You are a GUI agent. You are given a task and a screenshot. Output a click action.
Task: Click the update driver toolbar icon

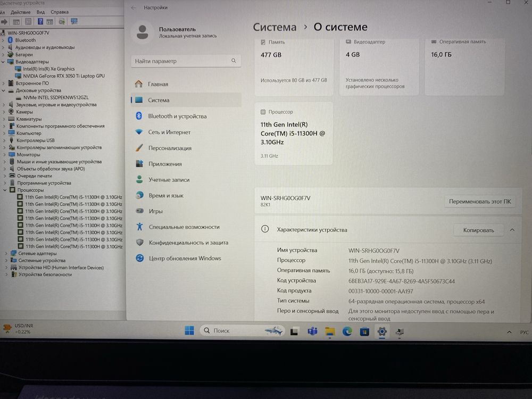61,22
